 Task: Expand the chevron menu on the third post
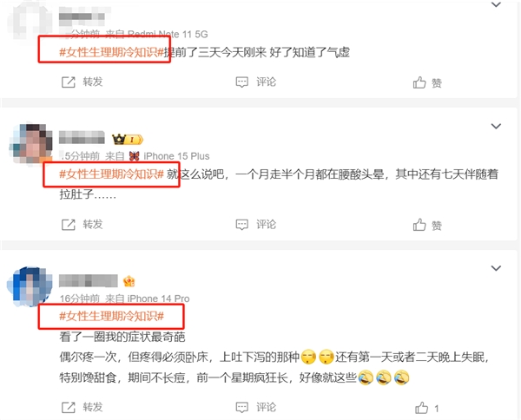(496, 268)
